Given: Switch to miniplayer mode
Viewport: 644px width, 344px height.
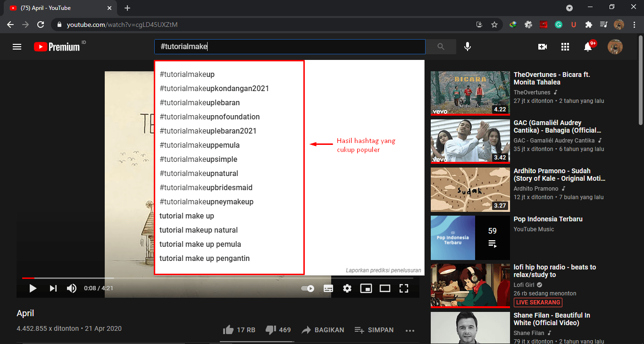Looking at the screenshot, I should 366,288.
